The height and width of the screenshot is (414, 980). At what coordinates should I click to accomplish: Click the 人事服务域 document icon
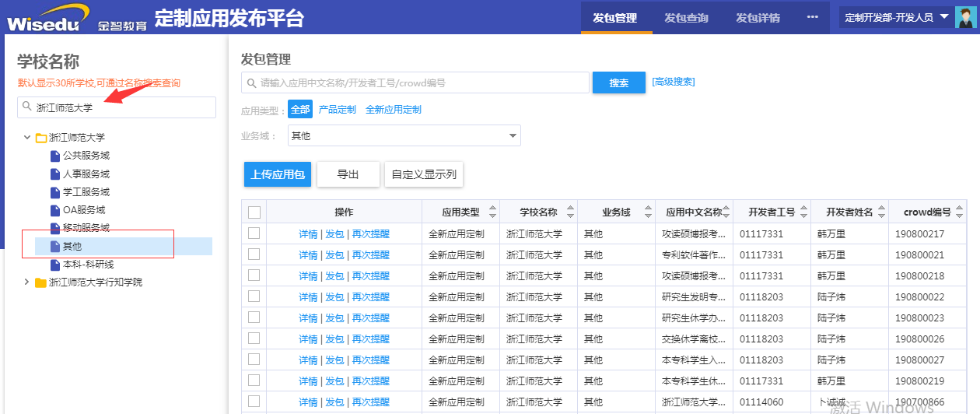pos(54,174)
